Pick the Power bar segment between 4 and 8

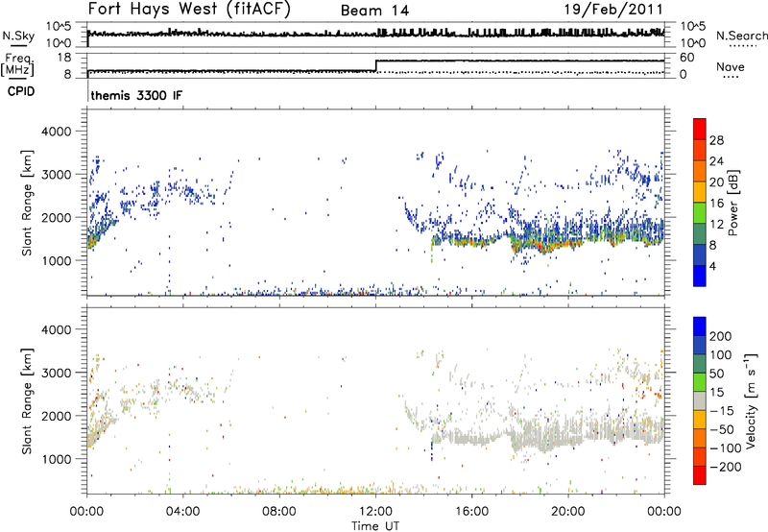pos(700,254)
